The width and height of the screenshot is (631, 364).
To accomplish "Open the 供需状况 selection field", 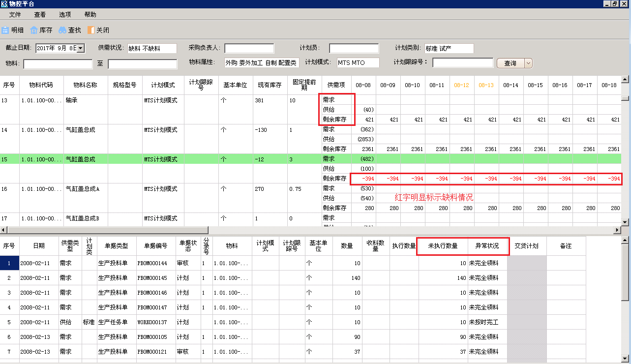I will coord(151,48).
